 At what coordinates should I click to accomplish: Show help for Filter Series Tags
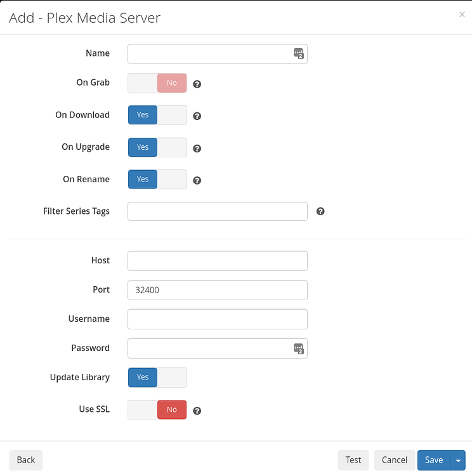coord(320,211)
